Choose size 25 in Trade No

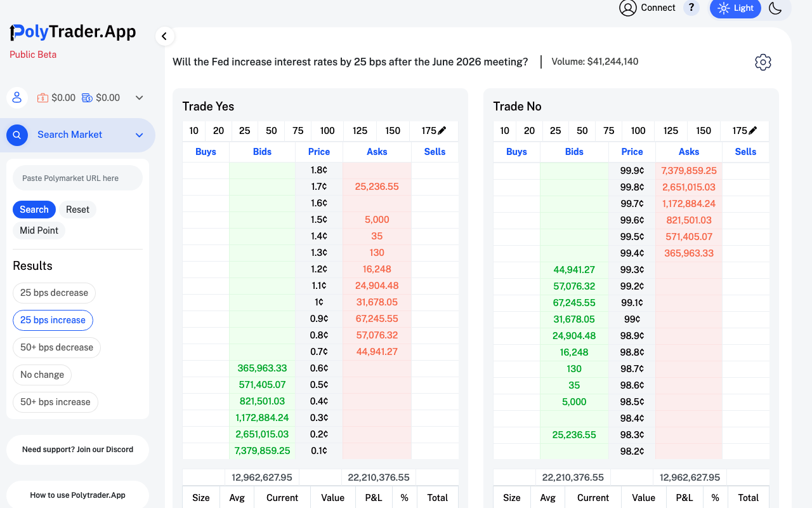coord(556,131)
